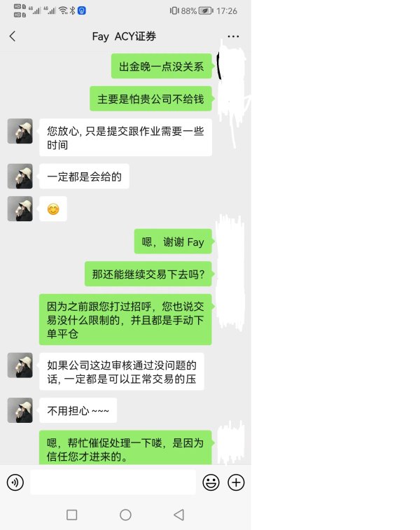Tap the smiley emoji message bubble
Viewport: 420px width, 530px height.
click(x=53, y=209)
